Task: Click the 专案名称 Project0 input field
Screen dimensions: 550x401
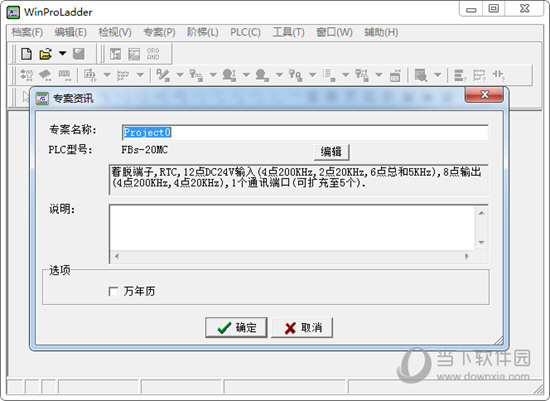Action: (x=305, y=133)
